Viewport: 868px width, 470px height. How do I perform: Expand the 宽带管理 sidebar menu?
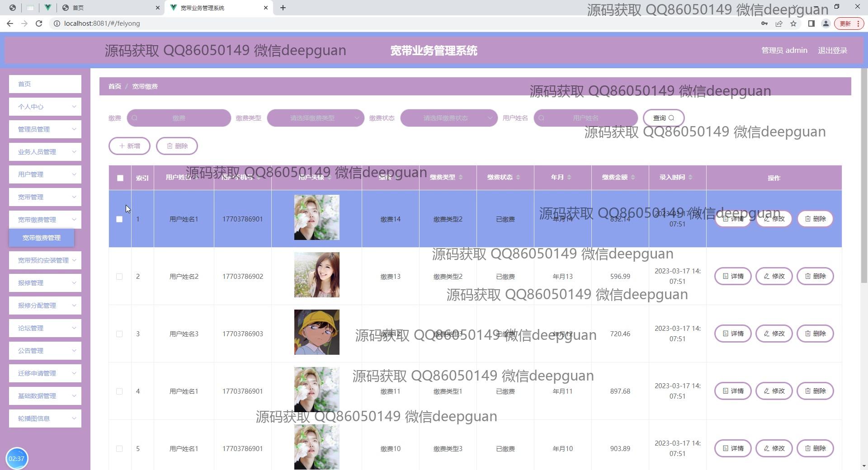45,197
